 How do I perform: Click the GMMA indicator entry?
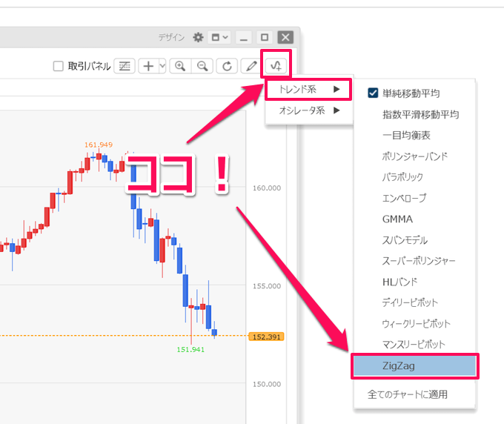pos(397,219)
